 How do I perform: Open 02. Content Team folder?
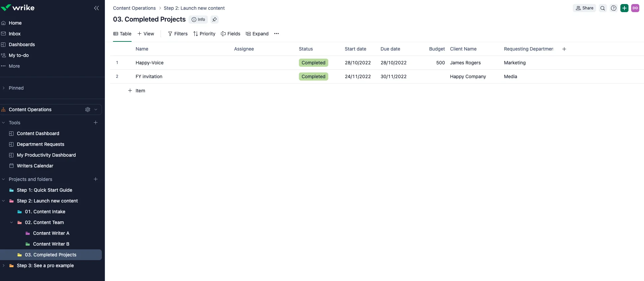click(x=44, y=222)
